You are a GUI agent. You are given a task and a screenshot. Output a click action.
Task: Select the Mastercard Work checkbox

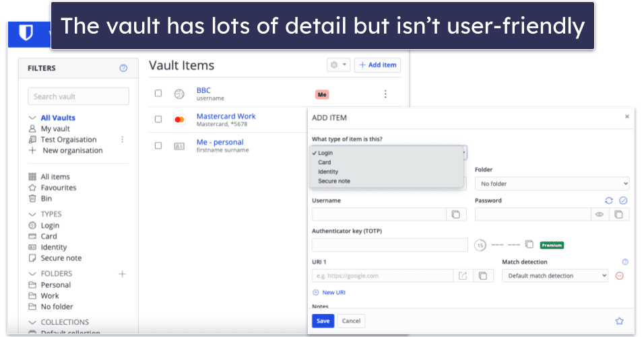pos(158,119)
